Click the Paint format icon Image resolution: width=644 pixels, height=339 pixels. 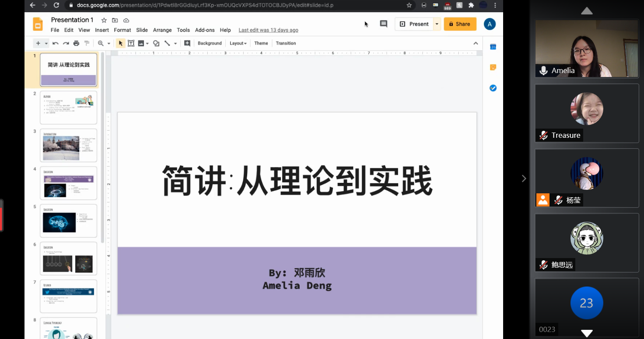[87, 43]
